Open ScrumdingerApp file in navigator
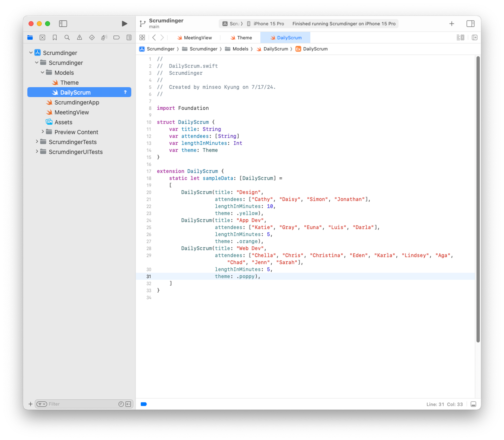The width and height of the screenshot is (504, 440). pos(77,102)
